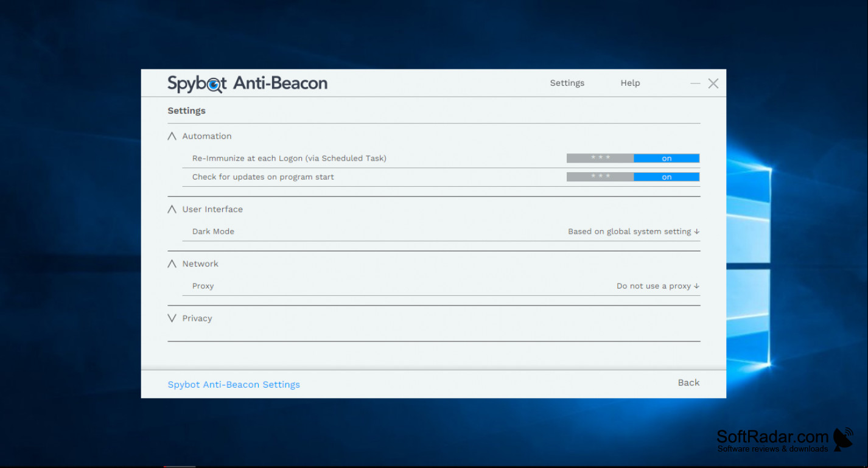Viewport: 868px width, 468px height.
Task: Collapse the User Interface section chevron
Action: pos(172,209)
